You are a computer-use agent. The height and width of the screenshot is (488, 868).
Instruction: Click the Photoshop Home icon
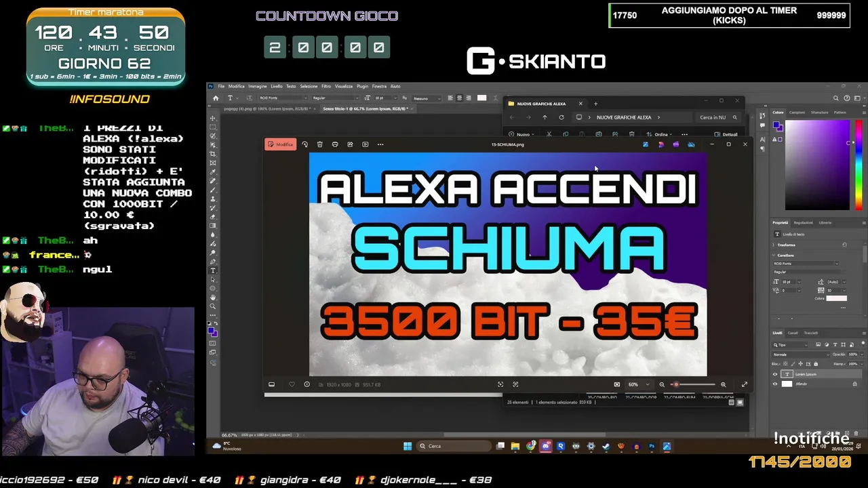(216, 98)
